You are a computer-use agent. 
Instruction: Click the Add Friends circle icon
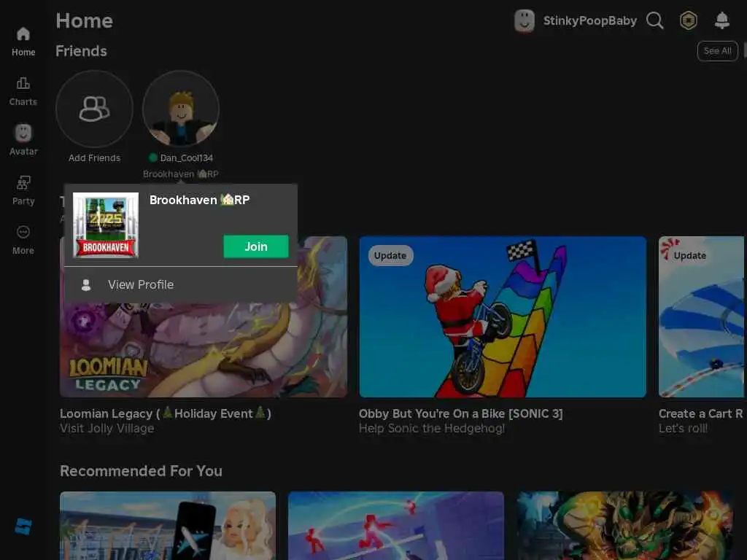pyautogui.click(x=94, y=109)
